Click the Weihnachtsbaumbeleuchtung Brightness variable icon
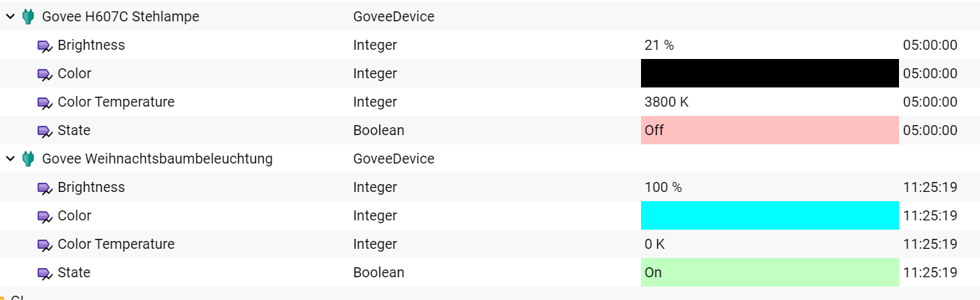Image resolution: width=980 pixels, height=300 pixels. [45, 188]
